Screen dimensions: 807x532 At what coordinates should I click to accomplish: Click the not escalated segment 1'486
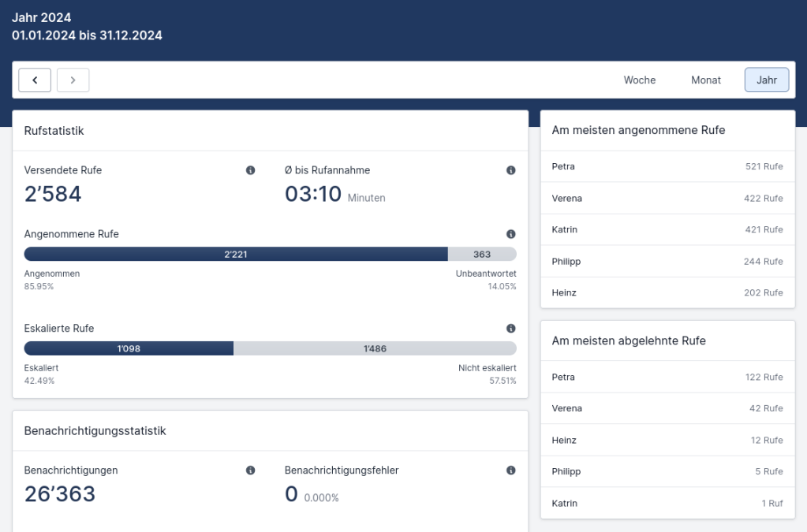[375, 348]
